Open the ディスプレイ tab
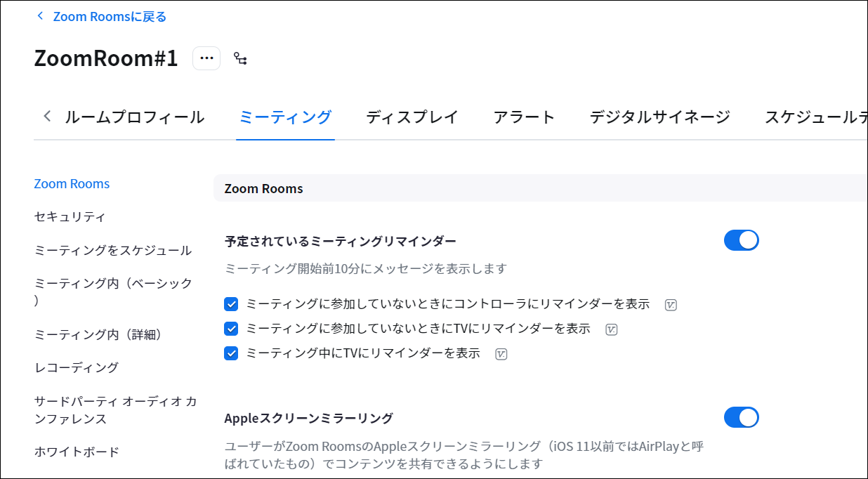 point(412,117)
